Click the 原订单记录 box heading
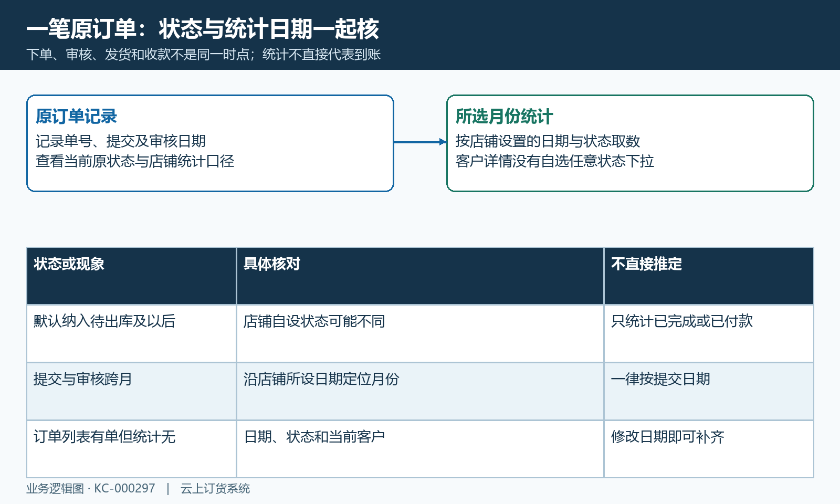This screenshot has height=504, width=840. [x=76, y=117]
